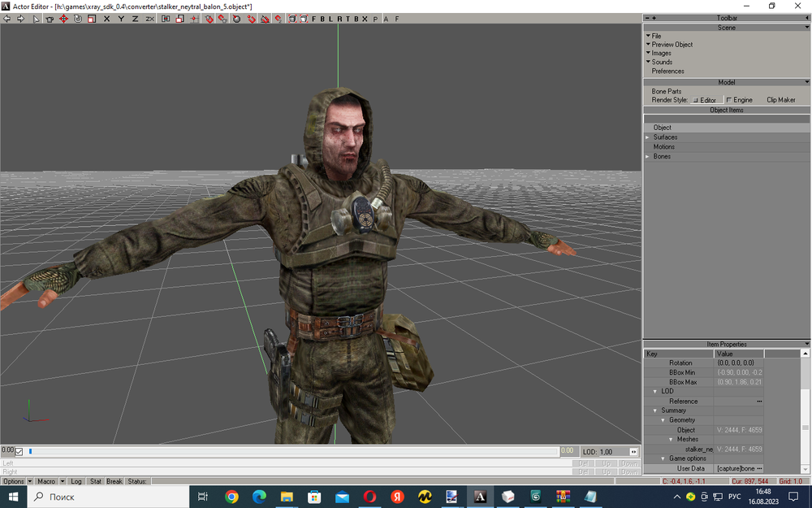Expand the Bones tree item
The image size is (812, 508).
(x=648, y=156)
